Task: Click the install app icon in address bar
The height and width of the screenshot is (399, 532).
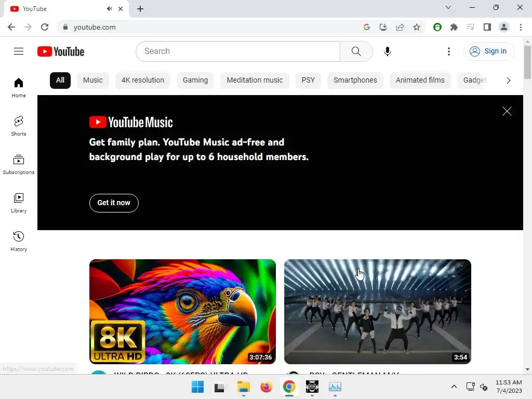Action: 383,27
